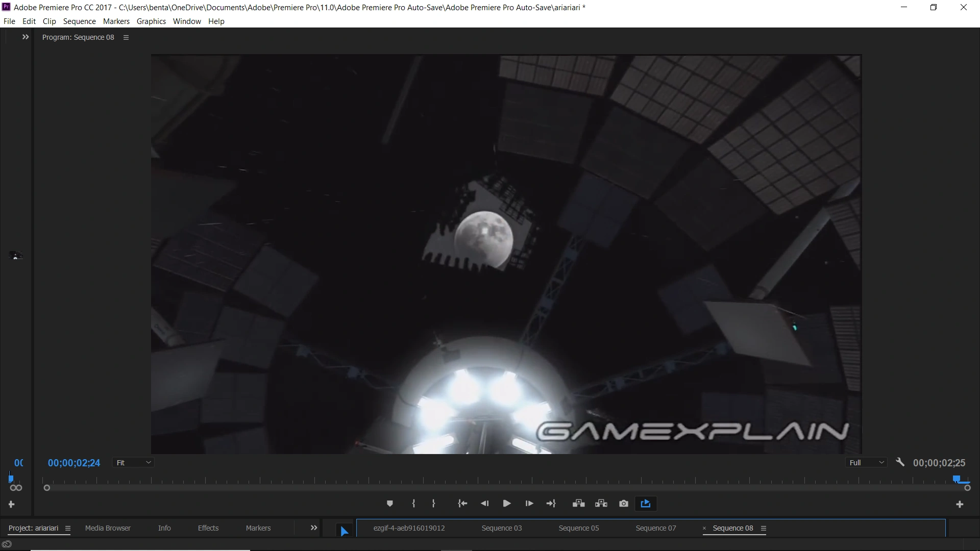Click the right zoom scroll bar handle
This screenshot has height=551, width=980.
[x=967, y=488]
